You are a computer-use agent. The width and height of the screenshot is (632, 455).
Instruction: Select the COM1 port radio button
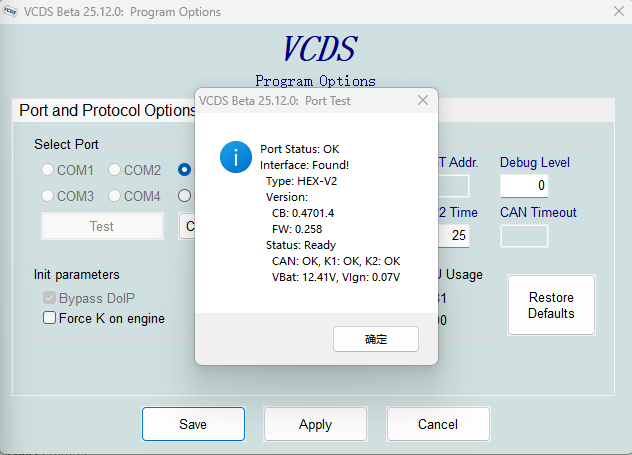(48, 170)
